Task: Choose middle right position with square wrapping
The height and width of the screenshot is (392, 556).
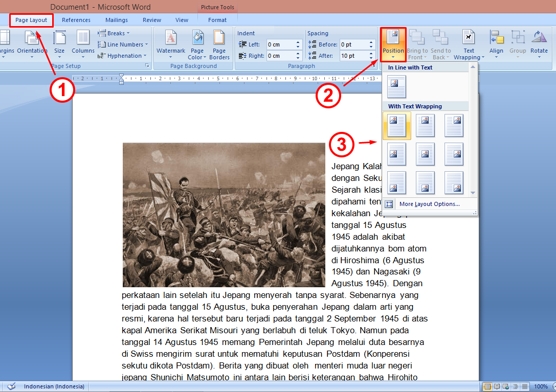Action: point(454,154)
